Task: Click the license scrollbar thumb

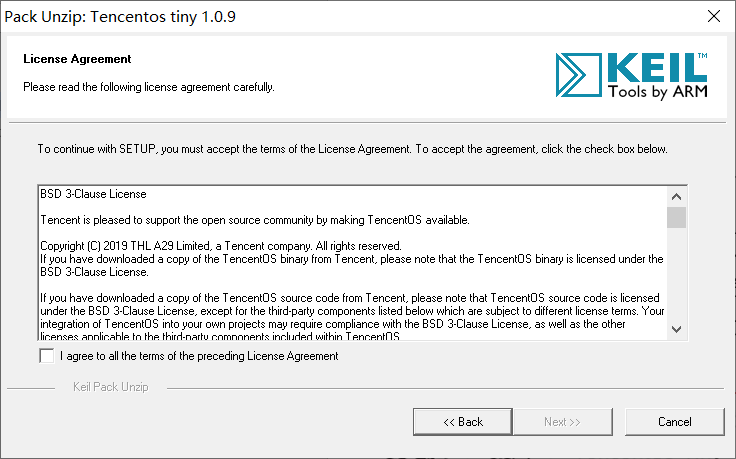Action: pyautogui.click(x=676, y=217)
